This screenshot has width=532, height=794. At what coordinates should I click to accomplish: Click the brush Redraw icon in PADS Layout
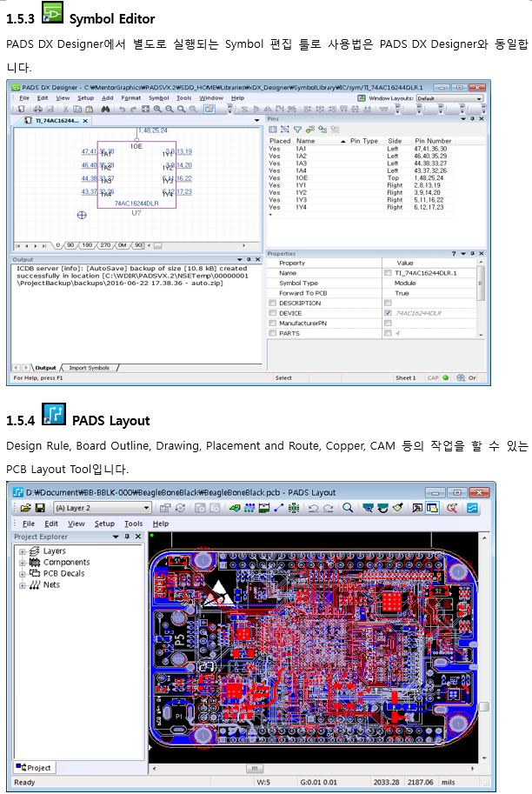(397, 508)
